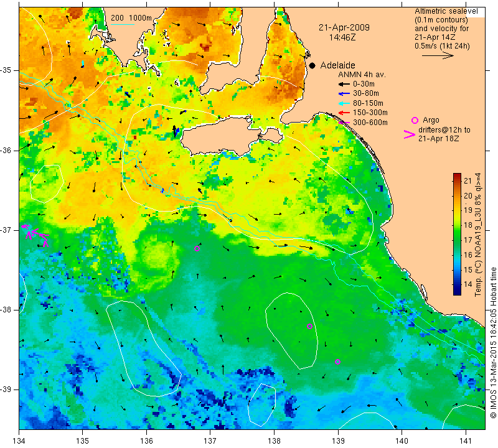The height and width of the screenshot is (448, 498).
Task: Click the '200 1000m' isobath label
Action: pos(131,18)
